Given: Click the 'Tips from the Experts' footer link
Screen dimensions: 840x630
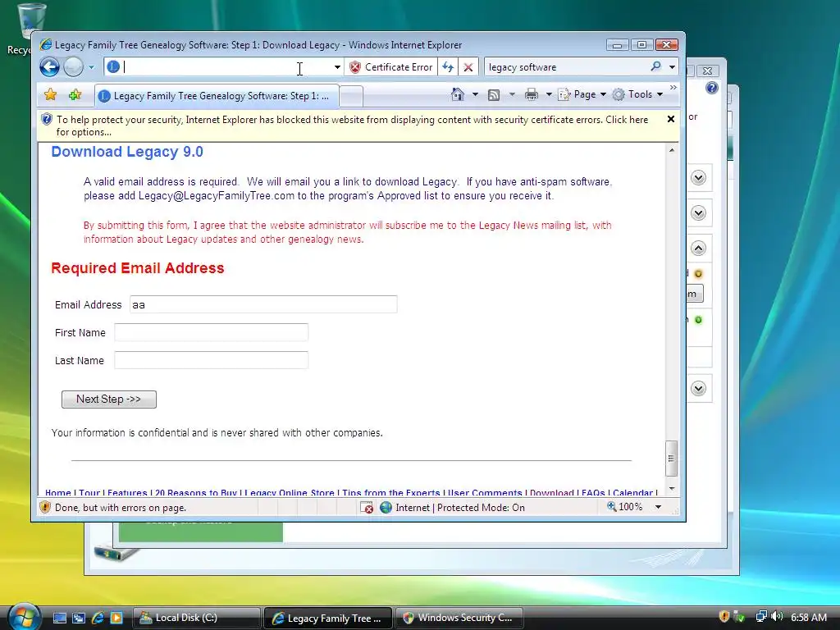Looking at the screenshot, I should (x=391, y=492).
